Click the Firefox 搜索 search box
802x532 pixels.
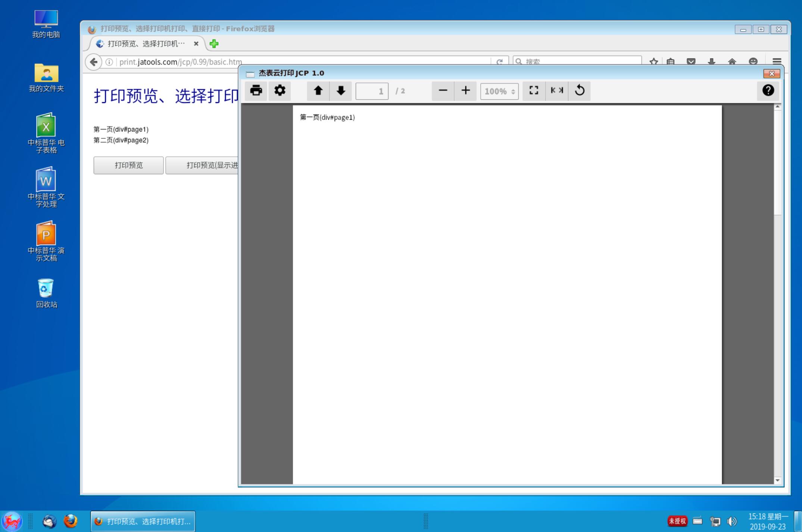[577, 61]
